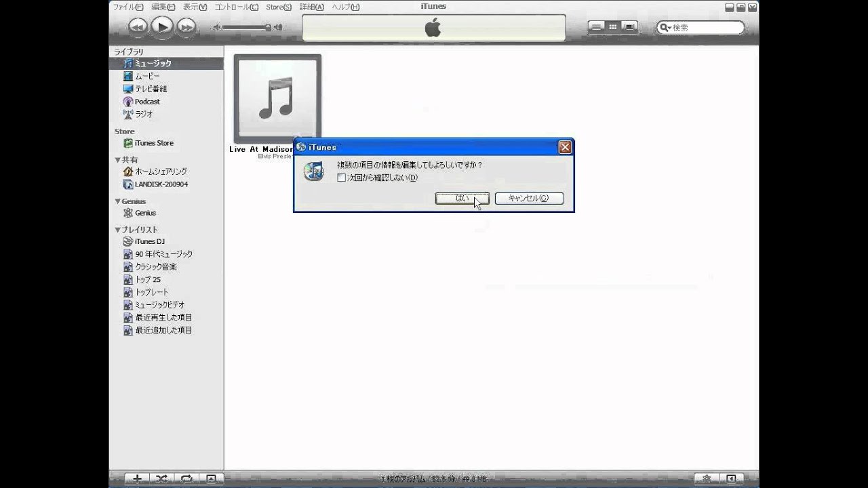Click the next track fast-forward button

point(186,26)
